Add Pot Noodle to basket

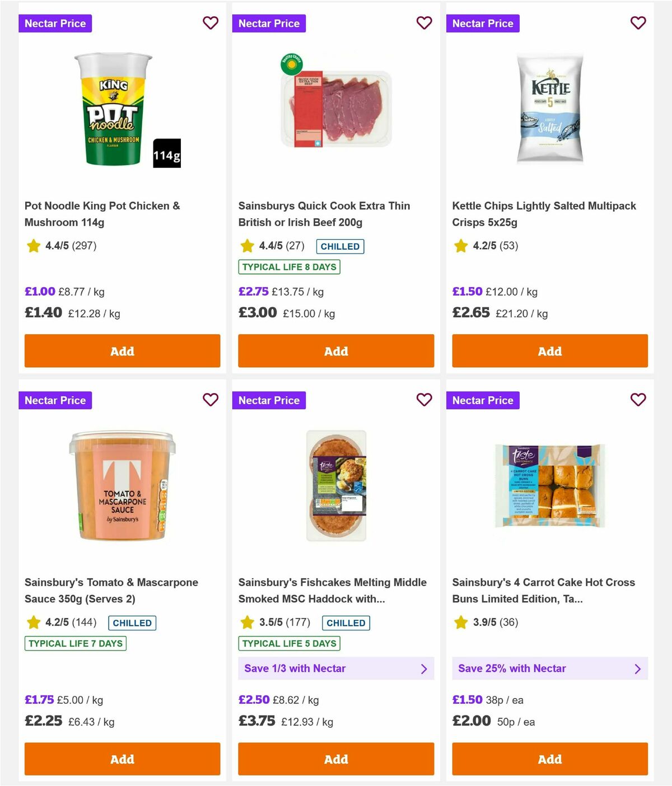[x=122, y=351]
